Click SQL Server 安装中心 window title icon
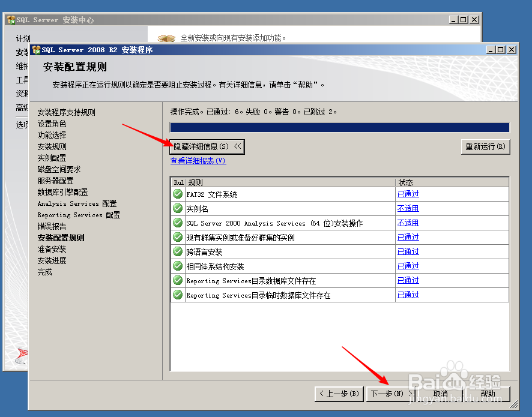Viewport: 532px width, 417px height. click(11, 20)
